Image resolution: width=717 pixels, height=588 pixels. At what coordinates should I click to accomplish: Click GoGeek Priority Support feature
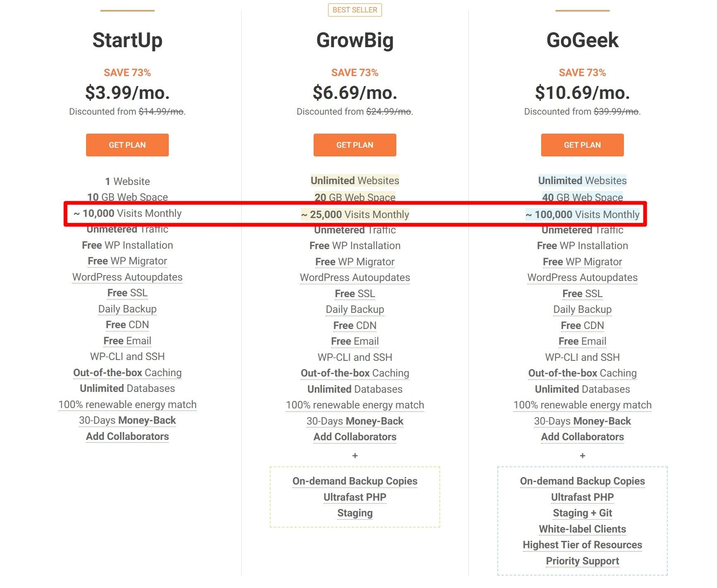point(582,561)
